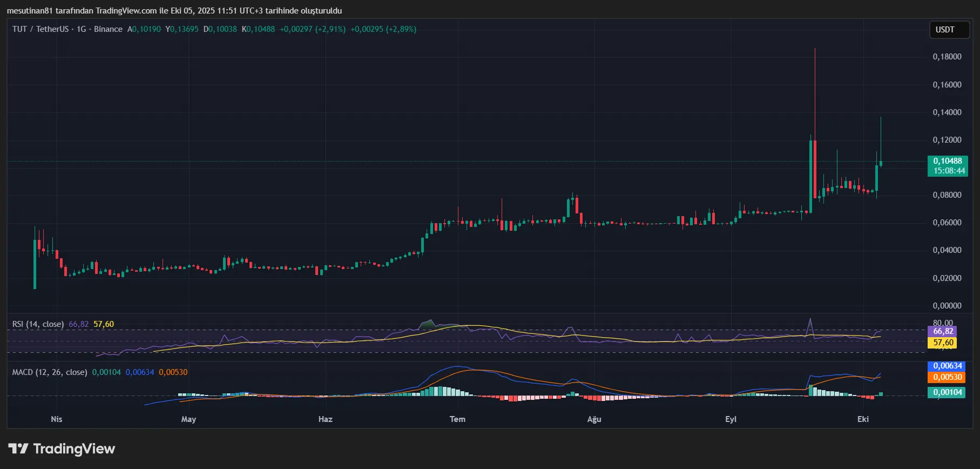This screenshot has width=980, height=469.
Task: Click the Nis label on time axis
Action: (56, 419)
